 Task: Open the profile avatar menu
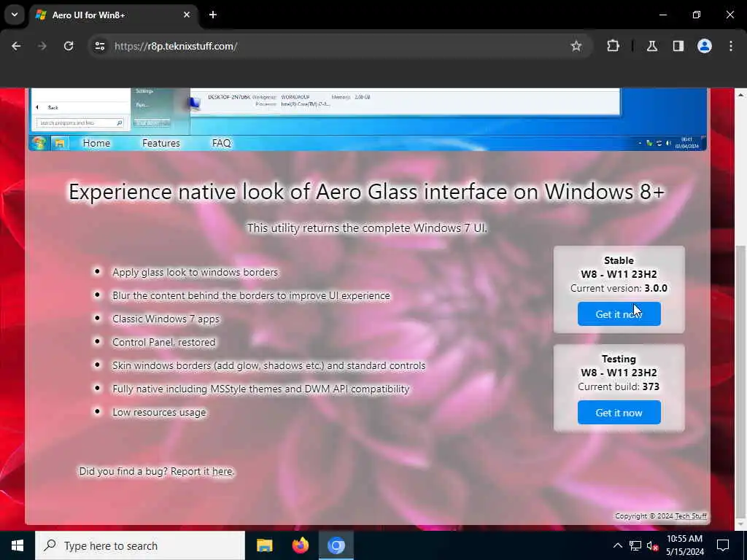705,46
